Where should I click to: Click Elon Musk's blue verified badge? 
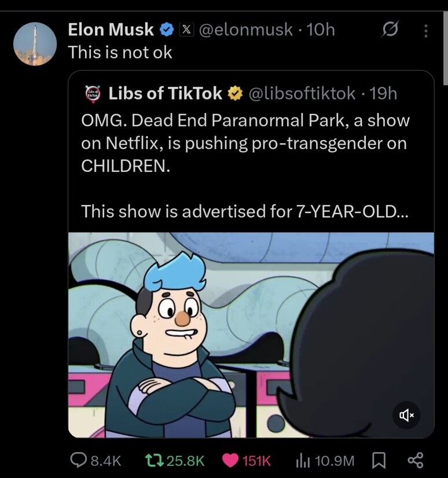pyautogui.click(x=167, y=29)
